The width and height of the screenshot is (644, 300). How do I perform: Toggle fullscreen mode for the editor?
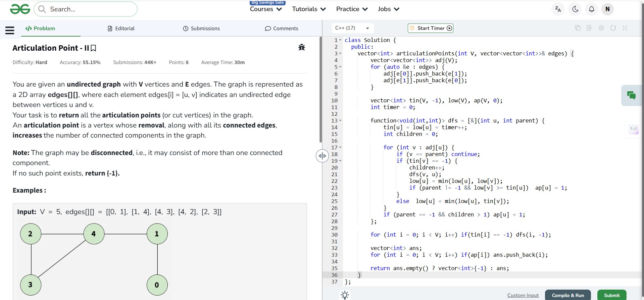click(x=625, y=28)
